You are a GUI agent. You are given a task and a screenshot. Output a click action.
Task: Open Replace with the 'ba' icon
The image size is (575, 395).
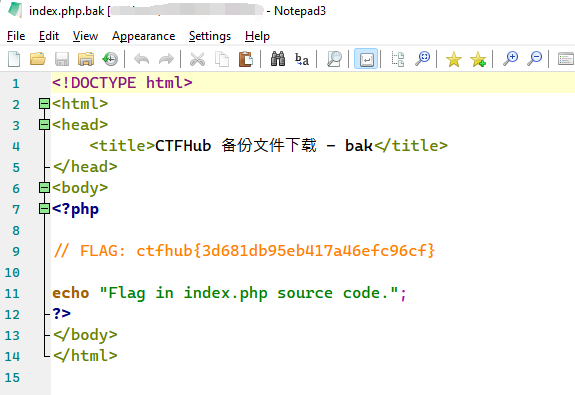pyautogui.click(x=302, y=59)
